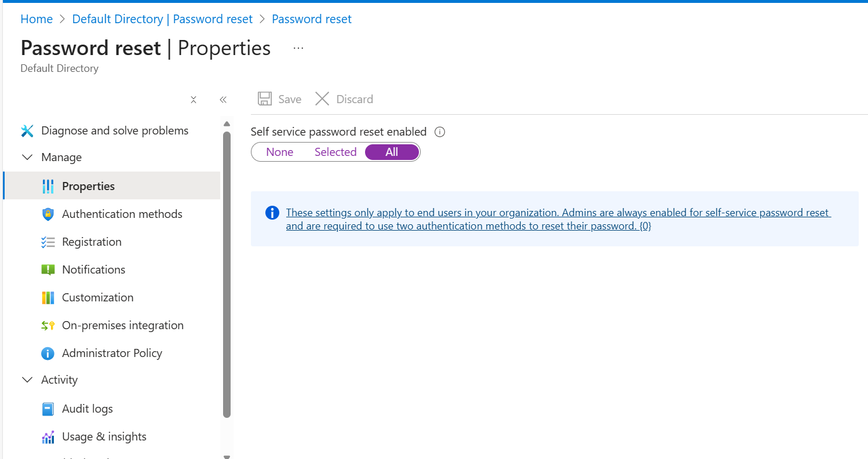
Task: Go to Home in the breadcrumb
Action: click(37, 19)
